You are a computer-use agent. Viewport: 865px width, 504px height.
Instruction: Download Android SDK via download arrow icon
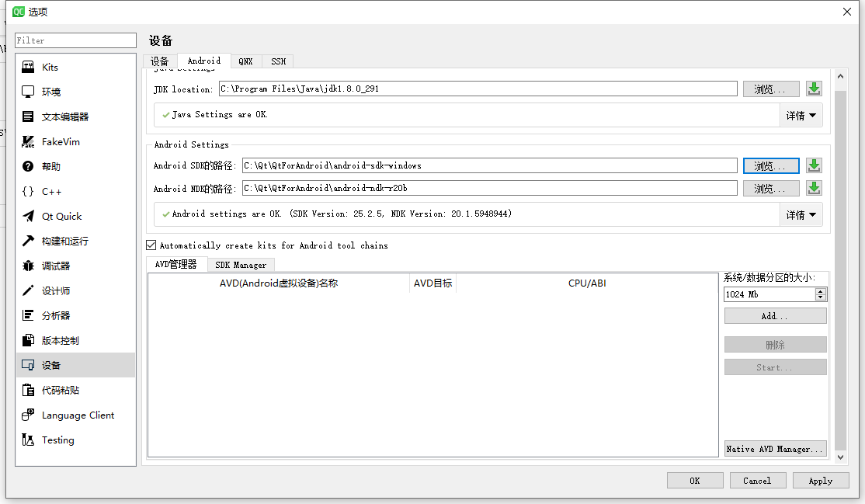pyautogui.click(x=814, y=165)
